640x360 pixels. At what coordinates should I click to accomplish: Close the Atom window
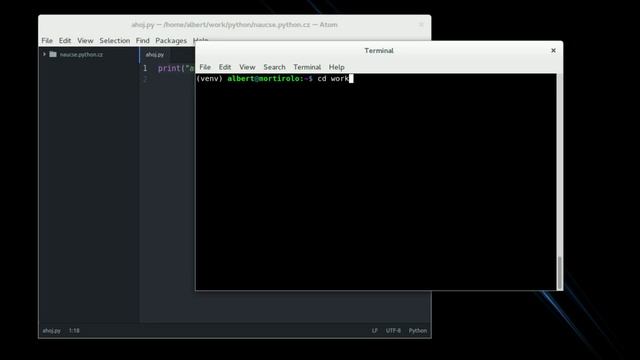click(421, 24)
